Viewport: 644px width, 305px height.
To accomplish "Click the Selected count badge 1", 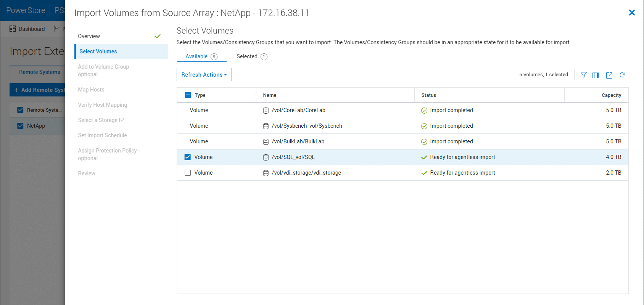I will (x=264, y=57).
